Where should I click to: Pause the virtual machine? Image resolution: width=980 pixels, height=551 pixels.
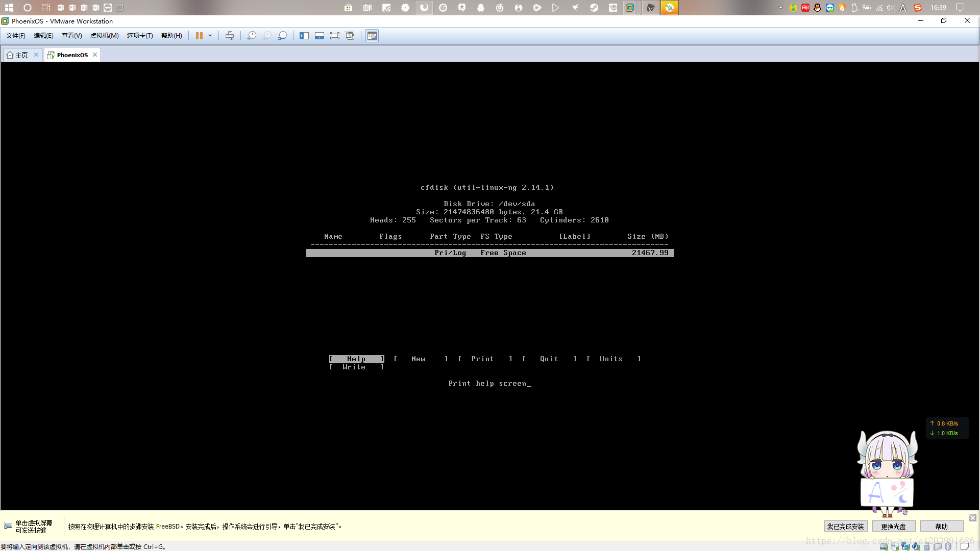199,36
